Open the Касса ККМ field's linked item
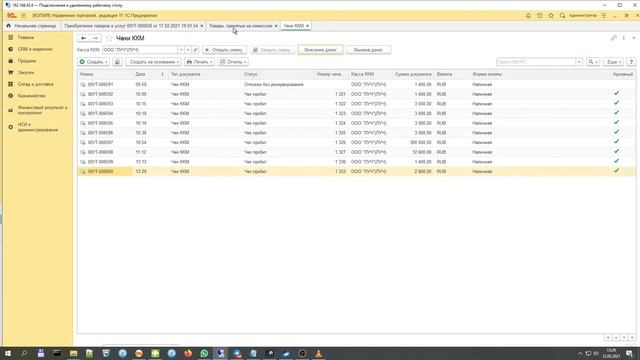 pyautogui.click(x=196, y=50)
